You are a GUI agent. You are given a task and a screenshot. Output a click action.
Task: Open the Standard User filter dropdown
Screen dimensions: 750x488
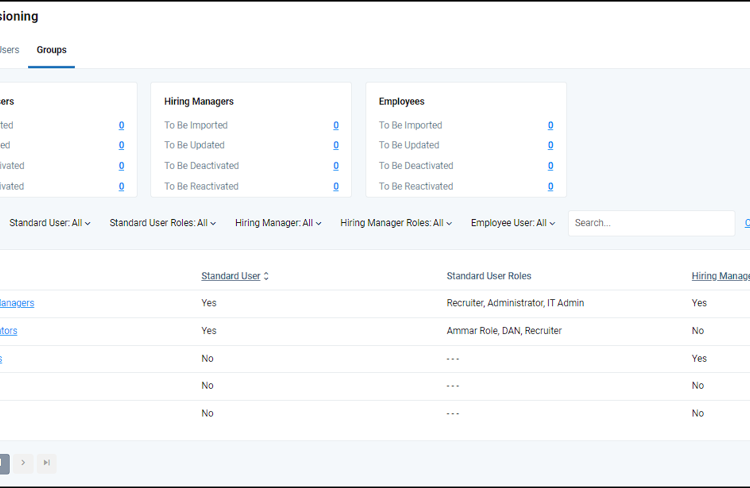(x=50, y=223)
